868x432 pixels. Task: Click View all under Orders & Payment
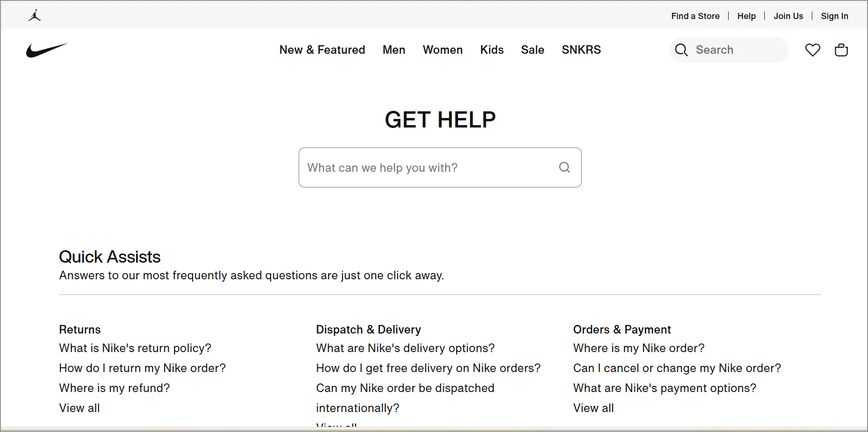point(594,408)
